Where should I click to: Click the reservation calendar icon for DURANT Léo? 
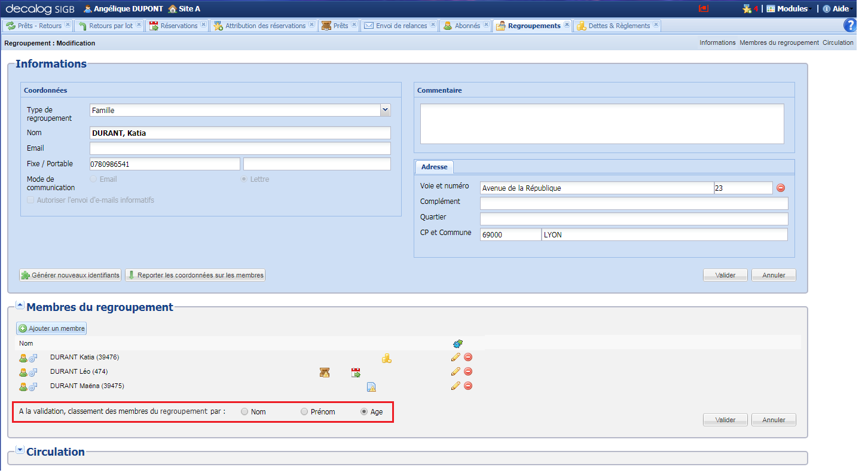[x=356, y=373]
